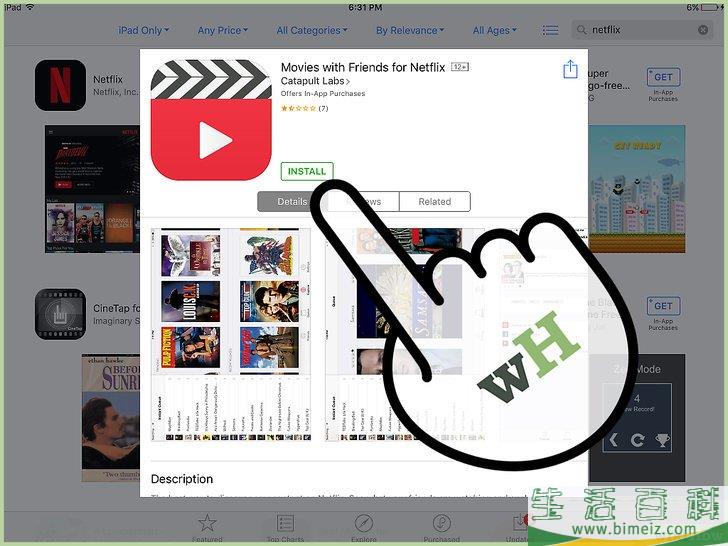Tap the CineTap app icon
Image resolution: width=728 pixels, height=546 pixels.
pyautogui.click(x=60, y=314)
